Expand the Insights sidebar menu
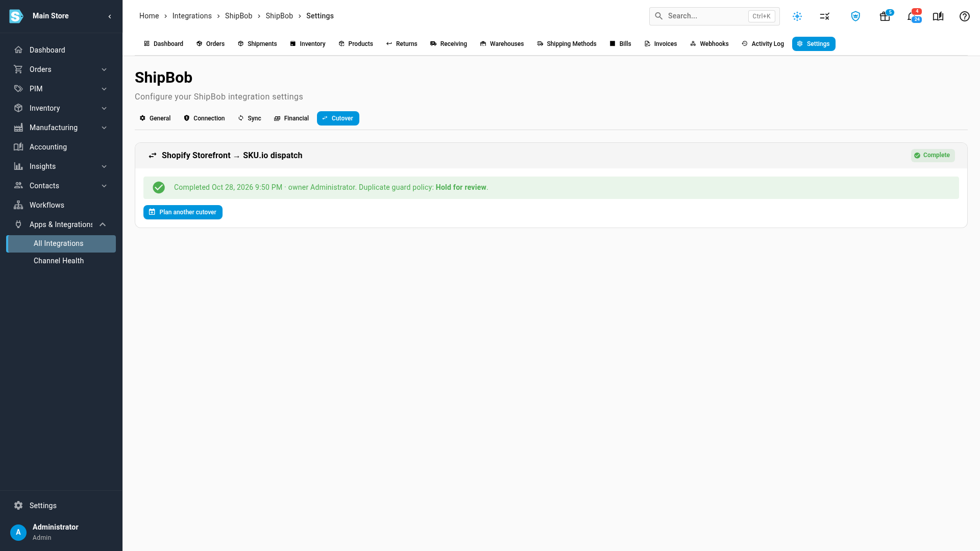Image resolution: width=980 pixels, height=551 pixels. (x=61, y=166)
